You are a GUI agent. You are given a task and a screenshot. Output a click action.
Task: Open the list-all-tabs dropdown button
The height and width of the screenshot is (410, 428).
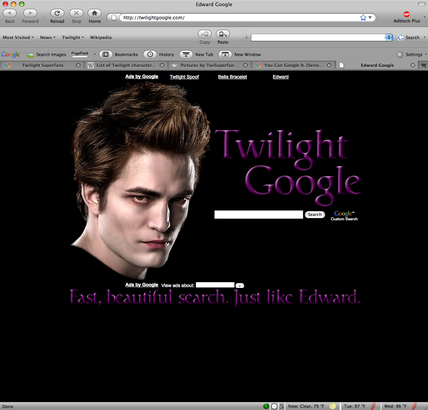(x=423, y=65)
